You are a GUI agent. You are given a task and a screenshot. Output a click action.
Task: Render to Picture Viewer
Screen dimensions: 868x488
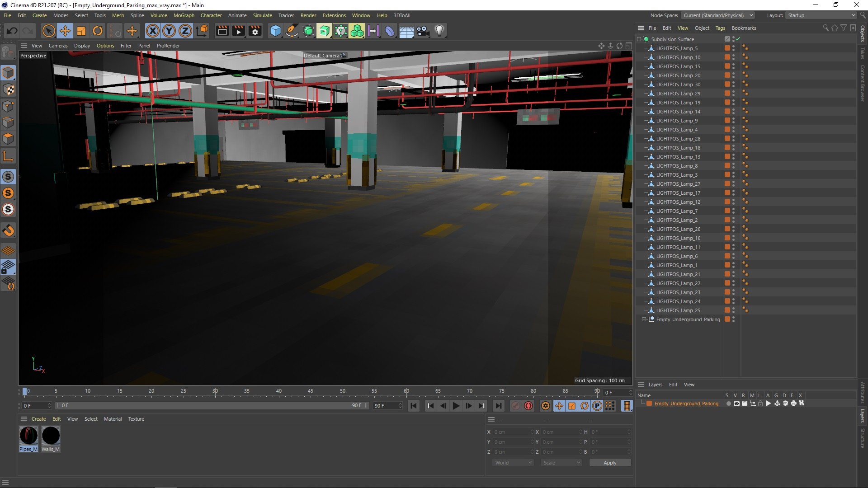click(238, 31)
